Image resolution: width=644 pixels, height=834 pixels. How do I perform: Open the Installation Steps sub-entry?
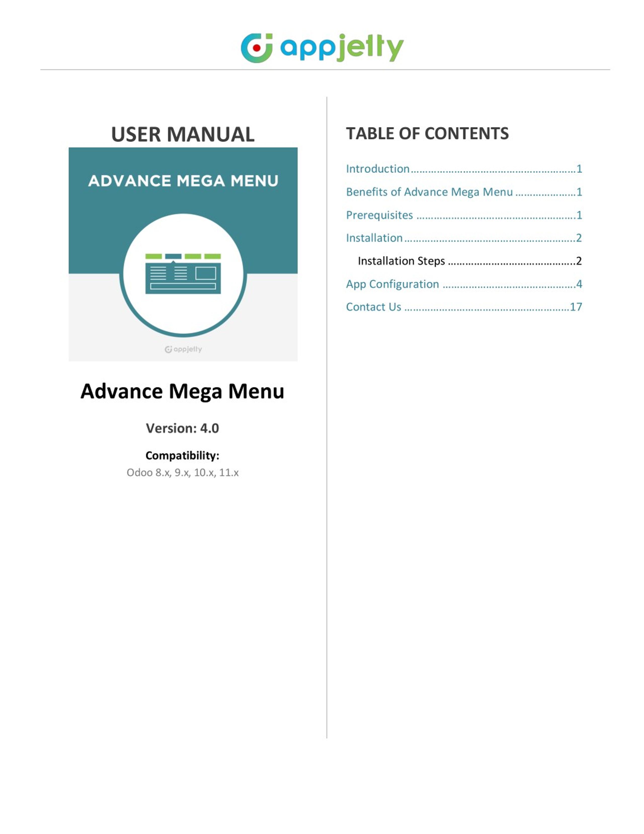click(x=470, y=261)
